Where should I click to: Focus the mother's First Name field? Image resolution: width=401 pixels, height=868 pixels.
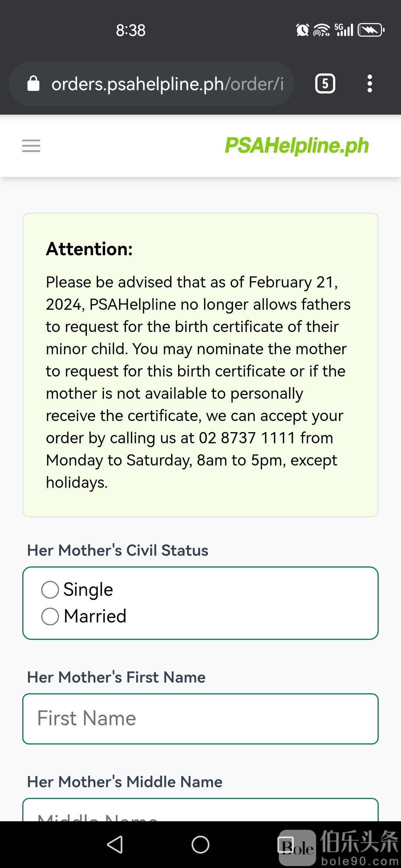coord(200,719)
